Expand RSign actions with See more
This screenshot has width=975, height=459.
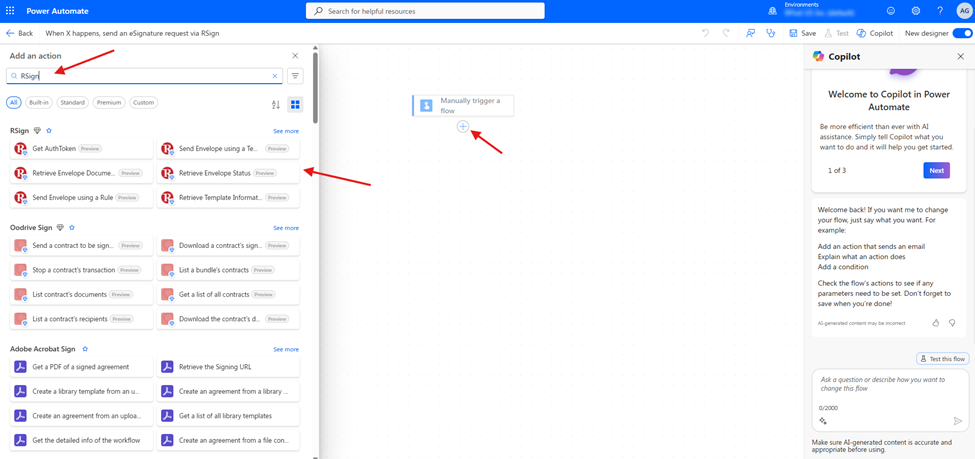click(286, 131)
